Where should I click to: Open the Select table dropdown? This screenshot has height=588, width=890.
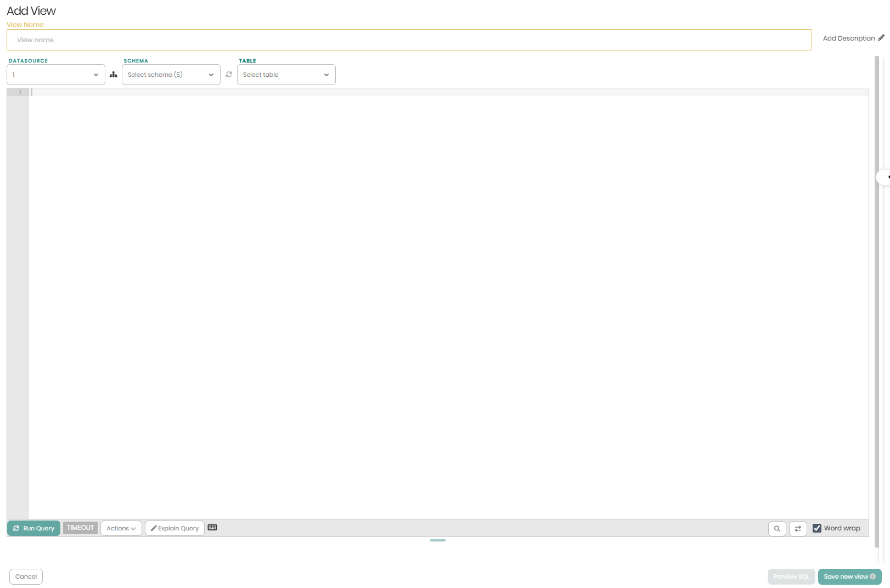(x=286, y=74)
